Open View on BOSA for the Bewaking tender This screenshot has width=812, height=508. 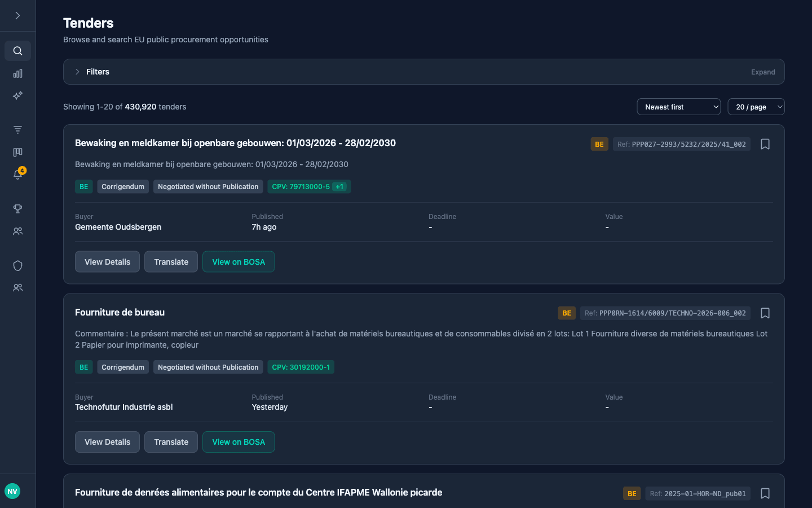239,261
